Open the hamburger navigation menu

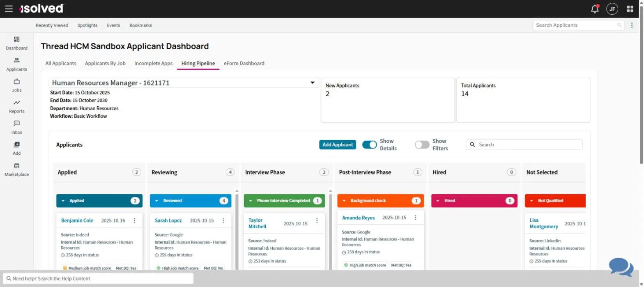(9, 9)
